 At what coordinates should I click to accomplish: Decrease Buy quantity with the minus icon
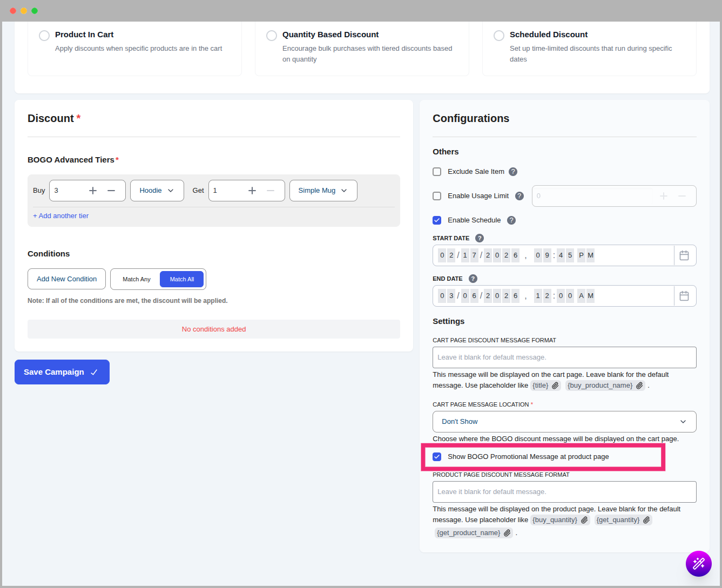[111, 191]
